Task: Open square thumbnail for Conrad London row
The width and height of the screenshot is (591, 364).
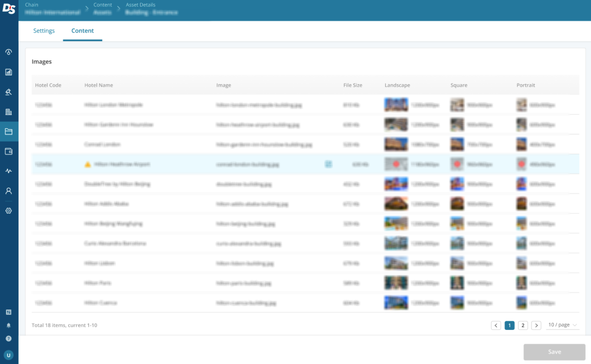Action: pyautogui.click(x=457, y=144)
